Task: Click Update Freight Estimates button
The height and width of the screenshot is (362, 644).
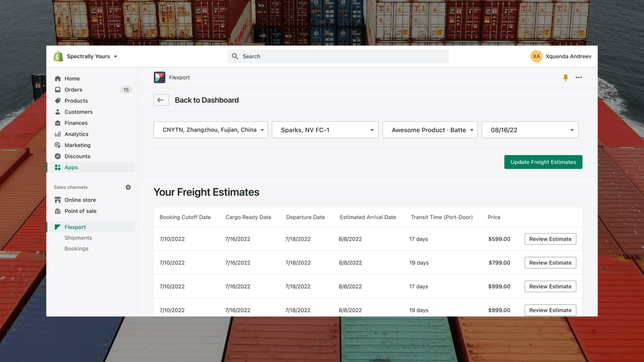Action: click(543, 162)
